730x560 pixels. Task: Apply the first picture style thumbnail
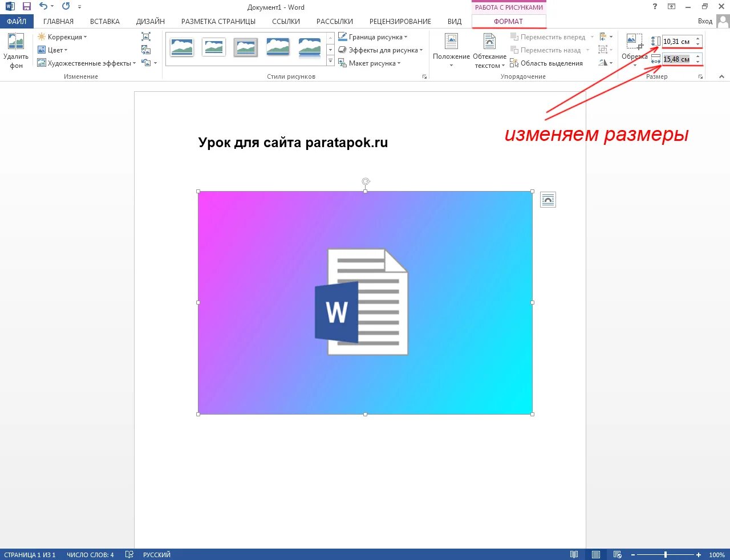(182, 47)
